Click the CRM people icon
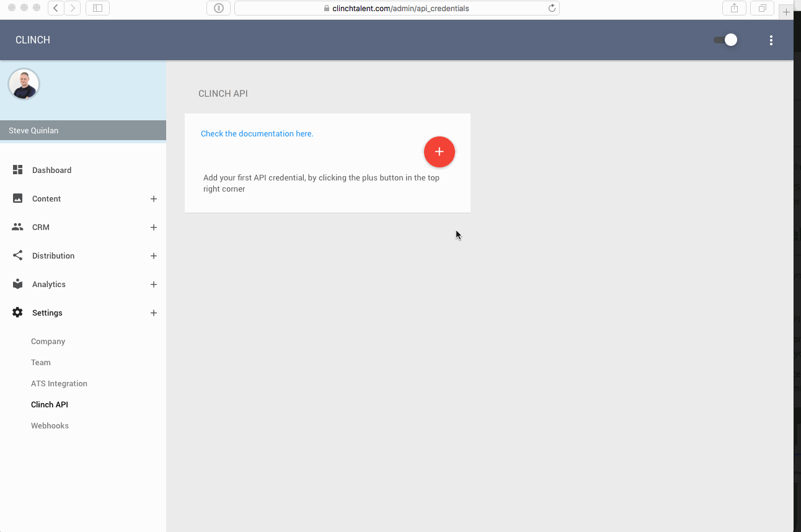 click(x=17, y=227)
